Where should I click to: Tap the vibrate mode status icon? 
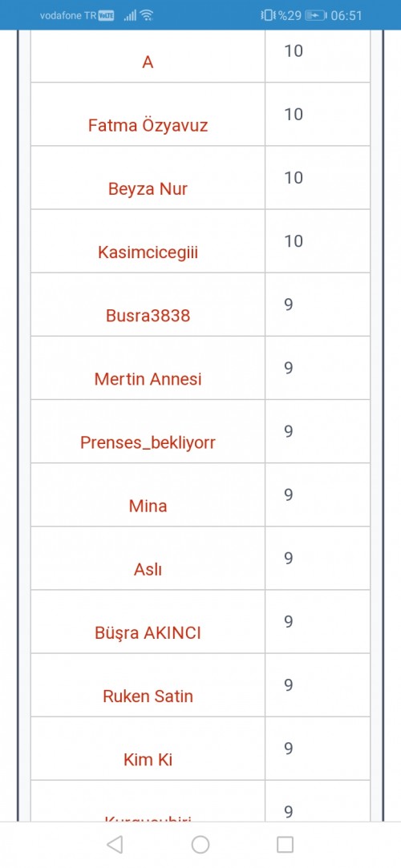(x=269, y=15)
